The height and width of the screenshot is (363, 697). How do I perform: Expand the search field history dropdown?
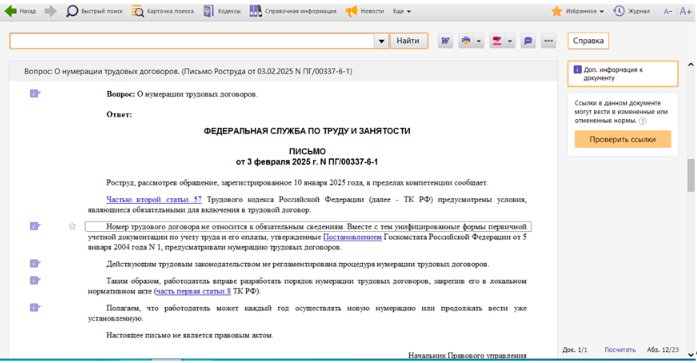381,41
